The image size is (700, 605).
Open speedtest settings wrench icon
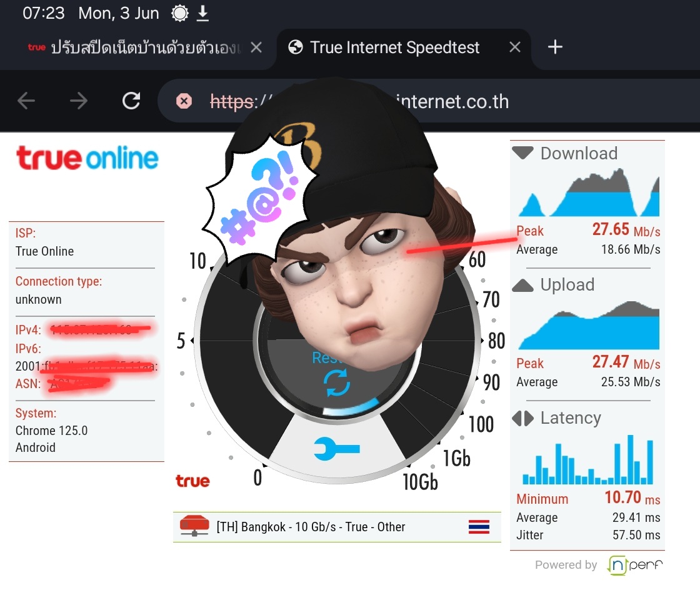pyautogui.click(x=337, y=449)
